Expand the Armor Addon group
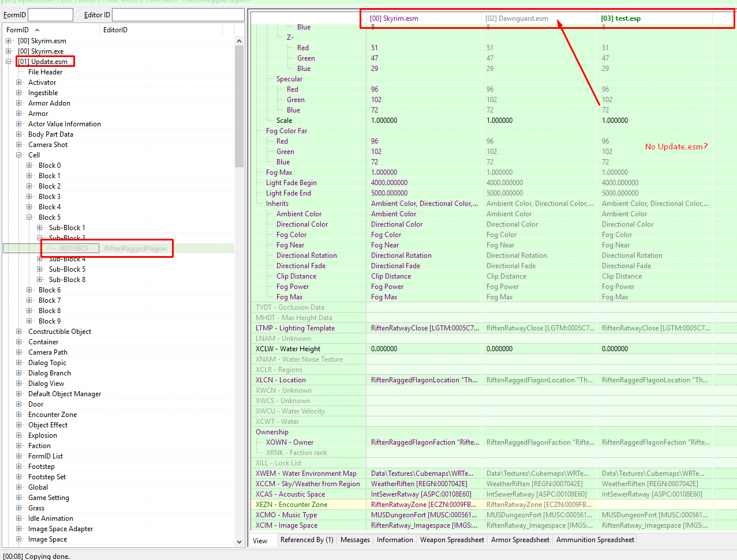Viewport: 737px width, 560px height. tap(19, 103)
